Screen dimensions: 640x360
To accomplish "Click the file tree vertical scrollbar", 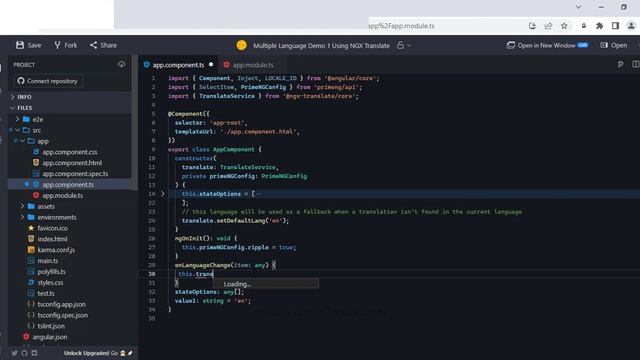I will point(134,122).
